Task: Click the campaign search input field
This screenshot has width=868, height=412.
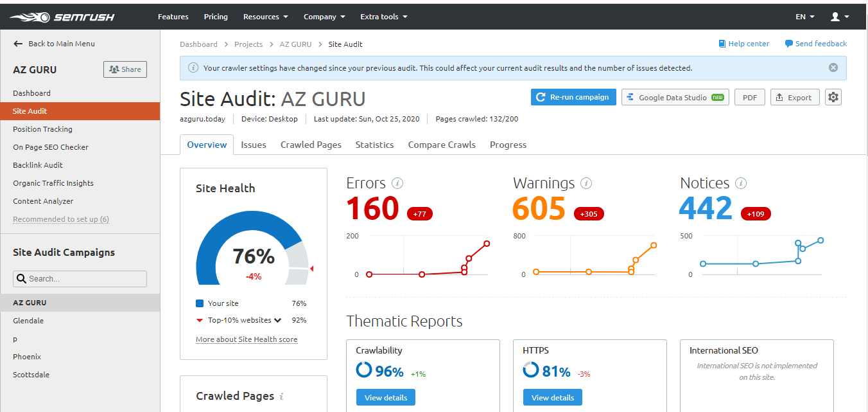Action: [x=80, y=279]
